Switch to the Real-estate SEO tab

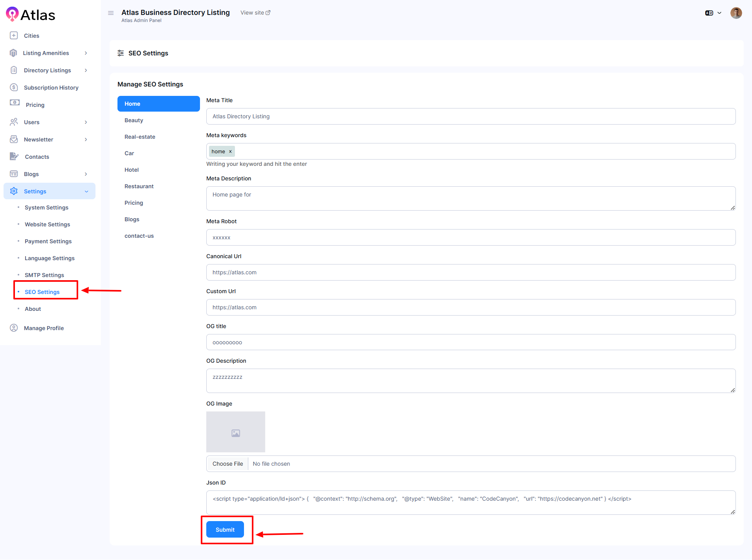(140, 137)
